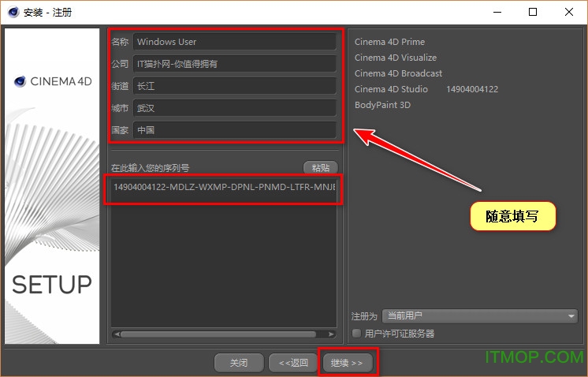Click the left scroll arrow of the serial scrollbar
The width and height of the screenshot is (588, 377).
point(117,334)
